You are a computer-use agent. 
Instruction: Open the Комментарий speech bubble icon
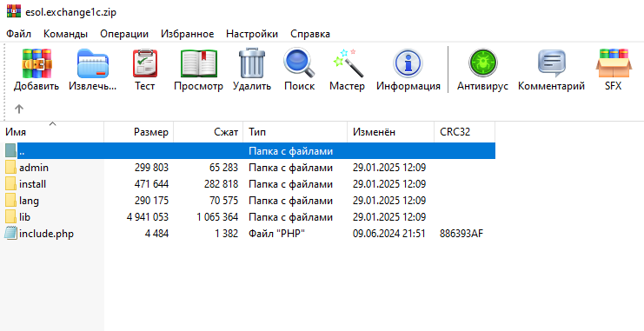(x=552, y=63)
